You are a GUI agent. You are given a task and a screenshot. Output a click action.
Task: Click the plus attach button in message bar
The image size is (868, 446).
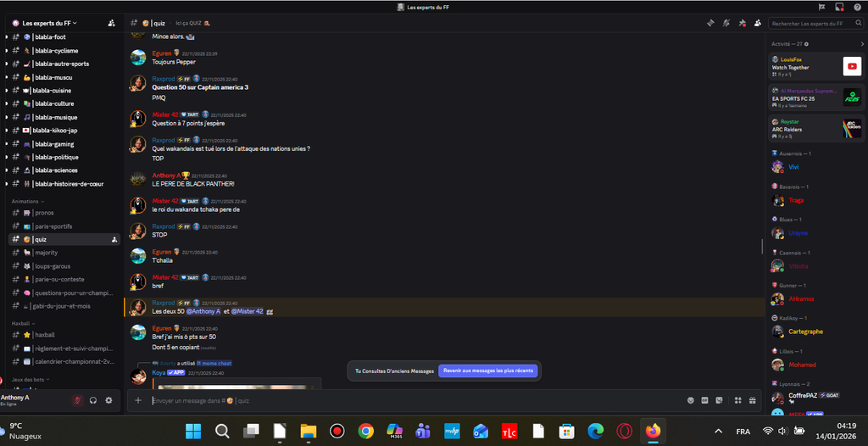point(138,400)
